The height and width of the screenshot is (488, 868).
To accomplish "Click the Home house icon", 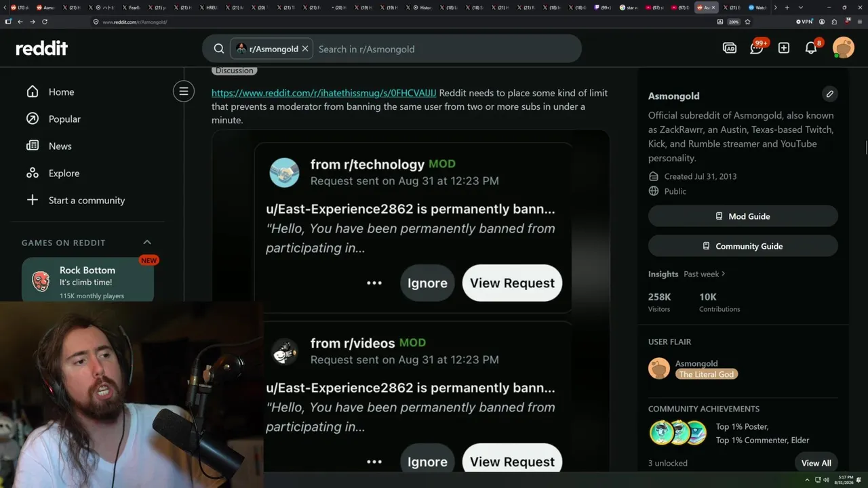I will pyautogui.click(x=33, y=91).
